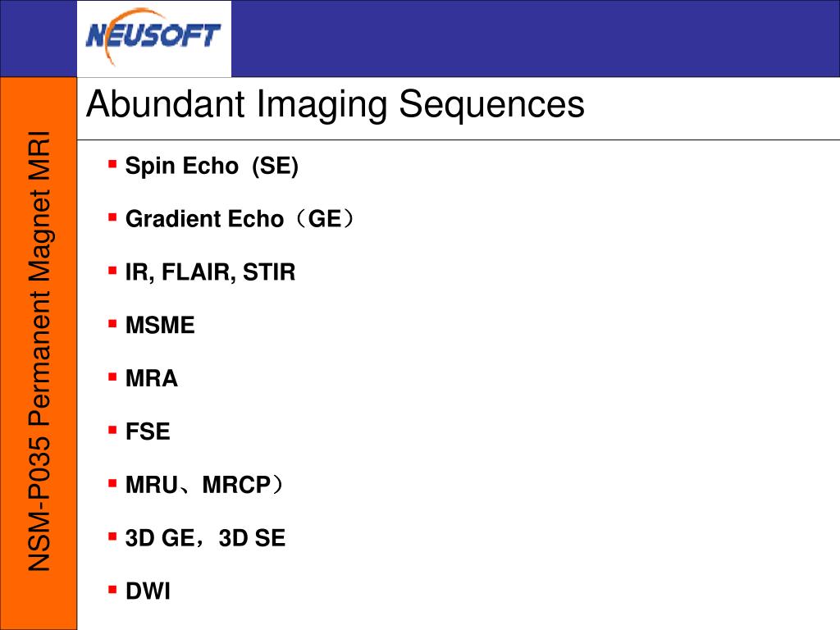Image resolution: width=840 pixels, height=630 pixels.
Task: Click the blue header banner
Action: pyautogui.click(x=535, y=39)
